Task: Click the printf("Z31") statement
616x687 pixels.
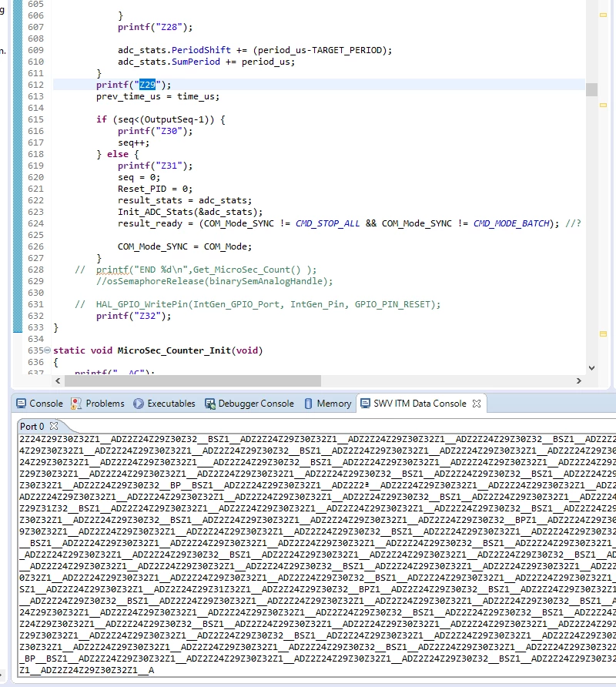Action: tap(155, 166)
